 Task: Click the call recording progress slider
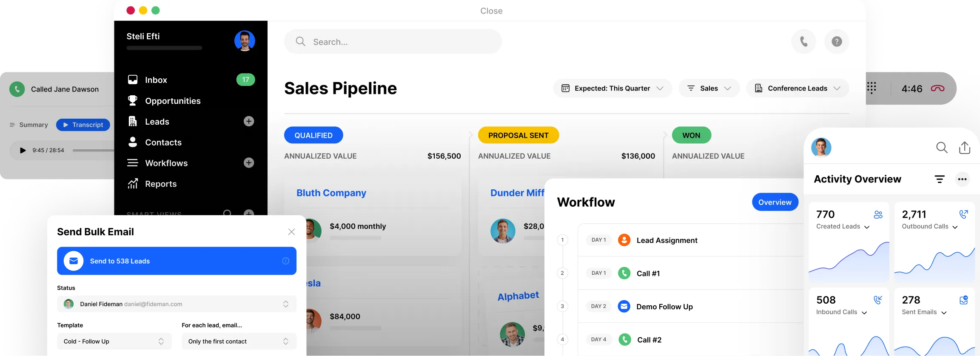click(x=94, y=150)
